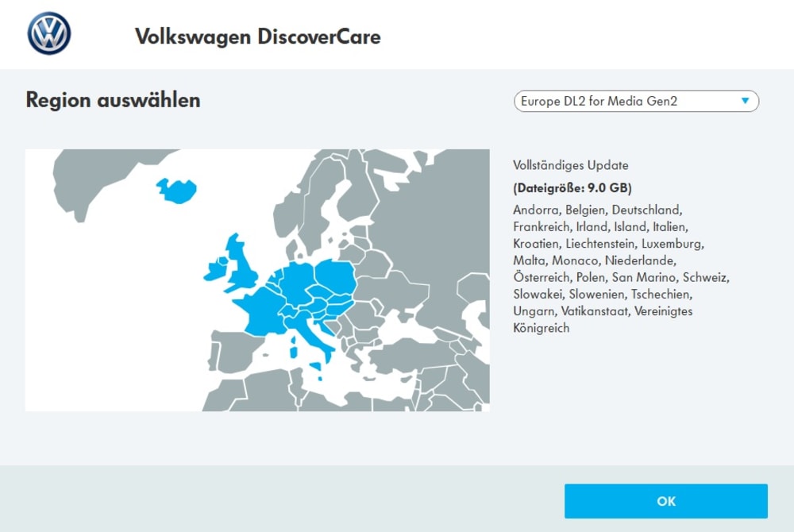Select France on the region map
This screenshot has width=794, height=532.
coord(262,310)
